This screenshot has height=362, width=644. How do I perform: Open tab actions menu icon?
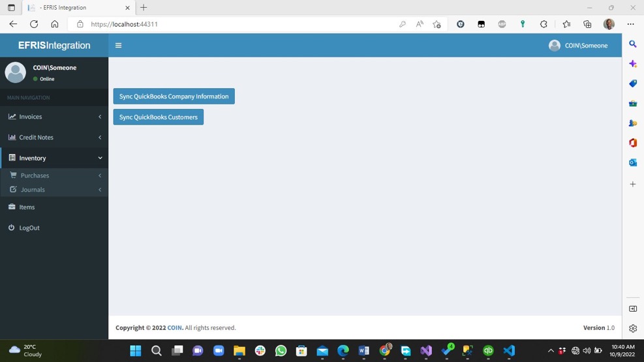(11, 7)
